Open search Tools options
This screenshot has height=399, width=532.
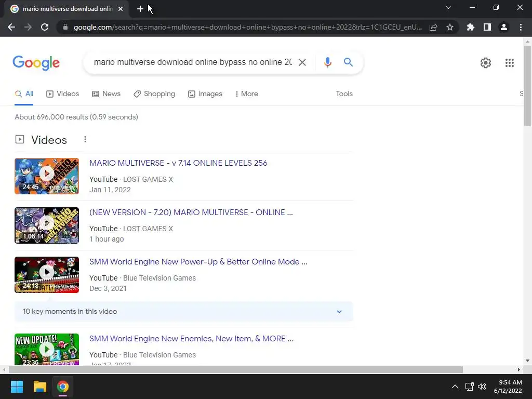pos(344,94)
